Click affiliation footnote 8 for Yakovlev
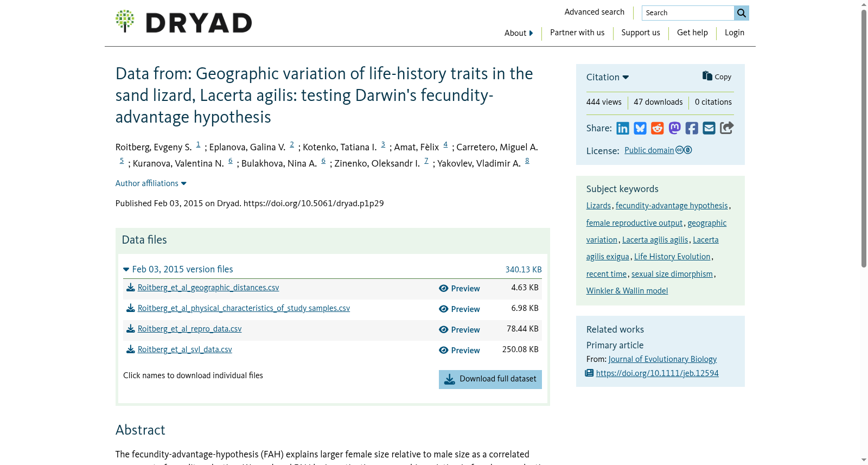The height and width of the screenshot is (465, 868). point(527,161)
